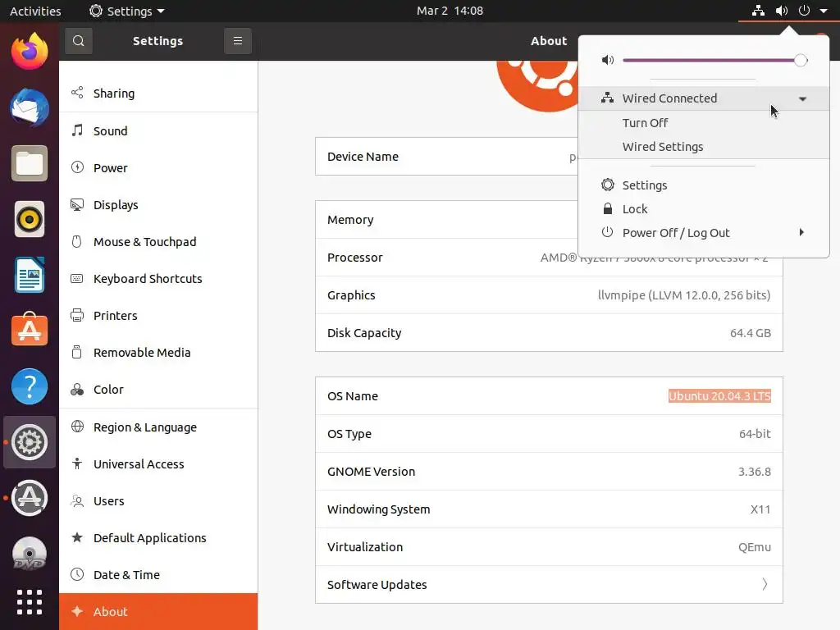This screenshot has height=630, width=840.
Task: Click the Displays monitor icon
Action: [77, 204]
